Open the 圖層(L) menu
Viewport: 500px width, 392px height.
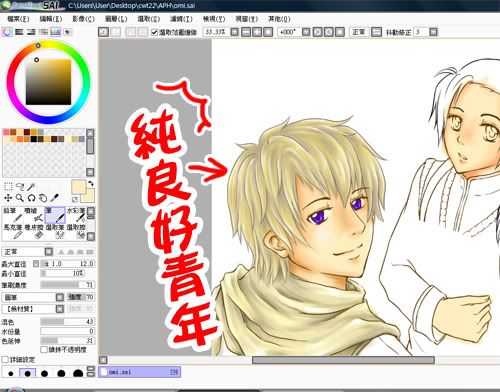click(116, 19)
